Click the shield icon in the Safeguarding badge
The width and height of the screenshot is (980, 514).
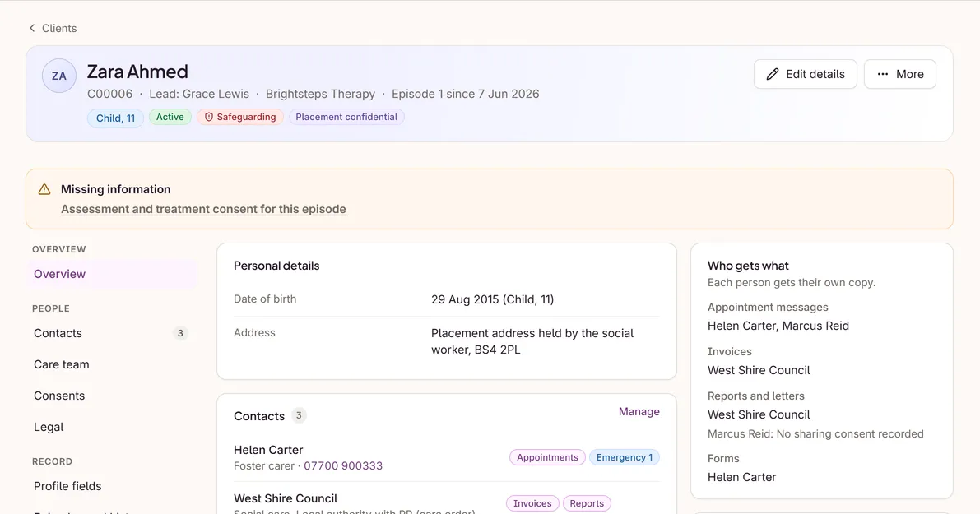click(x=209, y=117)
